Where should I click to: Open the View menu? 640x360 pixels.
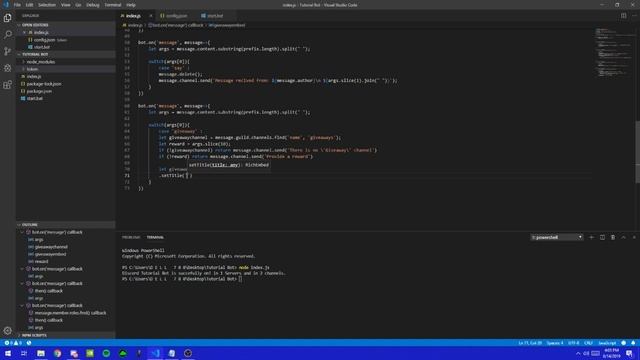[x=66, y=5]
